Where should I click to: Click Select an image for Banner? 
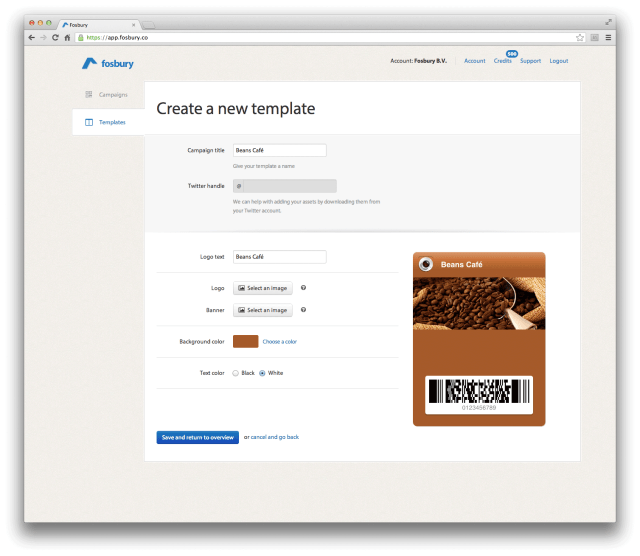(263, 310)
